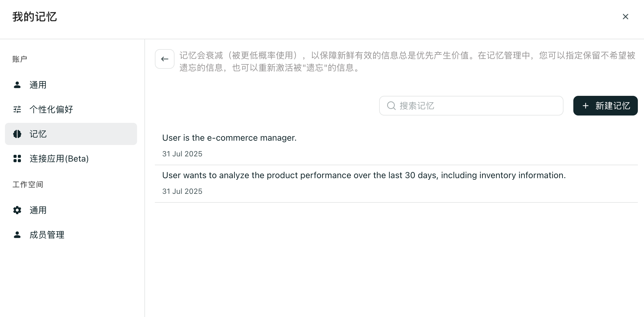Click the person icon beside 成员管理
This screenshot has height=317, width=644.
(x=17, y=235)
